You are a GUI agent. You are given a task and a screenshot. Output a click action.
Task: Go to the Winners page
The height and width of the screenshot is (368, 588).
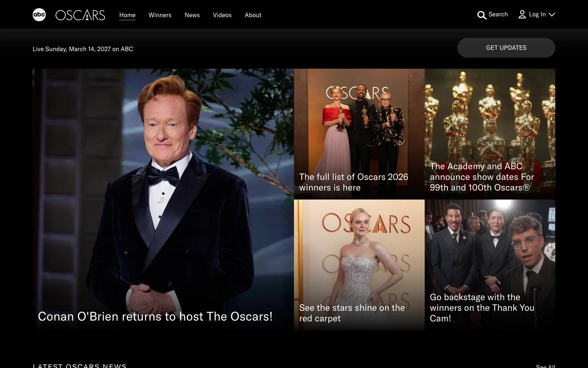click(x=160, y=15)
